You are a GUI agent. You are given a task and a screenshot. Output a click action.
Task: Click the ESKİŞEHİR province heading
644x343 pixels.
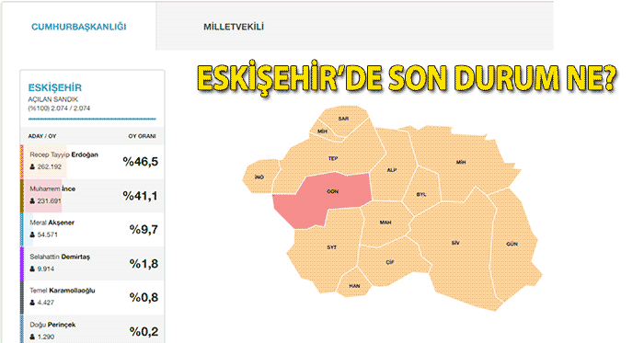pyautogui.click(x=54, y=87)
